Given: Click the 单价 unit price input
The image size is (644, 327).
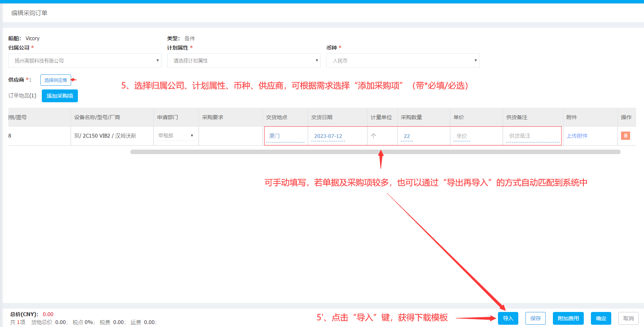Looking at the screenshot, I should [x=462, y=136].
